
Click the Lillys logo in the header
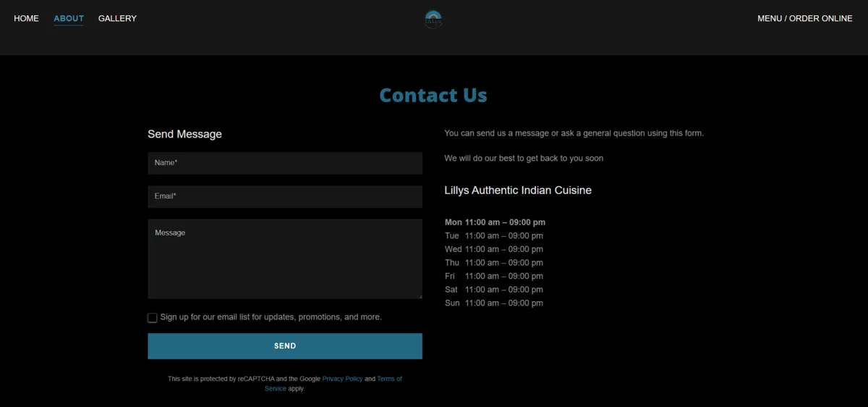[433, 20]
